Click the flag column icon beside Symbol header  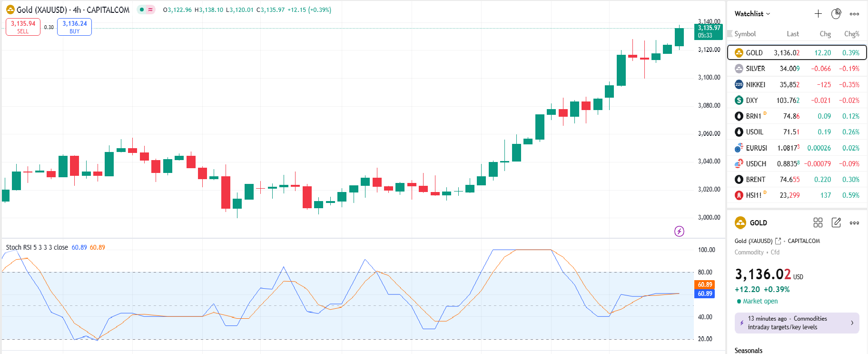730,34
